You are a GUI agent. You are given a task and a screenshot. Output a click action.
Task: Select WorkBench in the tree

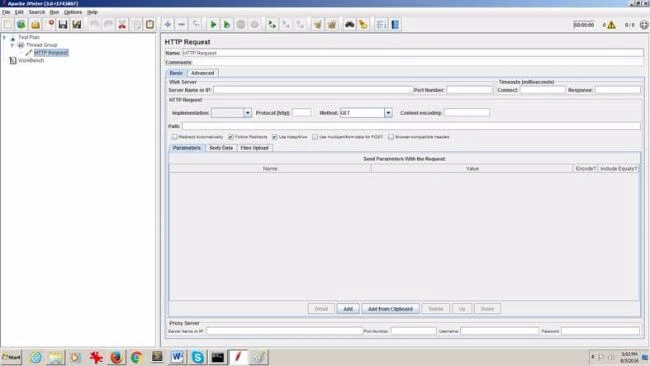coord(31,61)
